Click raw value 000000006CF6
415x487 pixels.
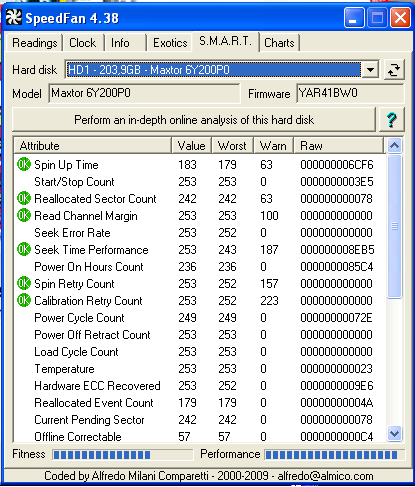[337, 165]
